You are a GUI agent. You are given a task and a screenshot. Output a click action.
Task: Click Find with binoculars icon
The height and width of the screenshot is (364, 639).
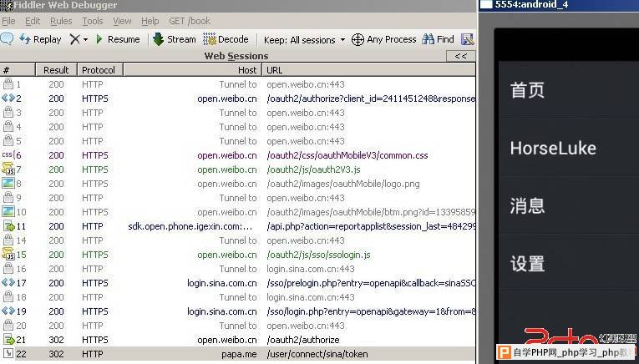pyautogui.click(x=438, y=39)
